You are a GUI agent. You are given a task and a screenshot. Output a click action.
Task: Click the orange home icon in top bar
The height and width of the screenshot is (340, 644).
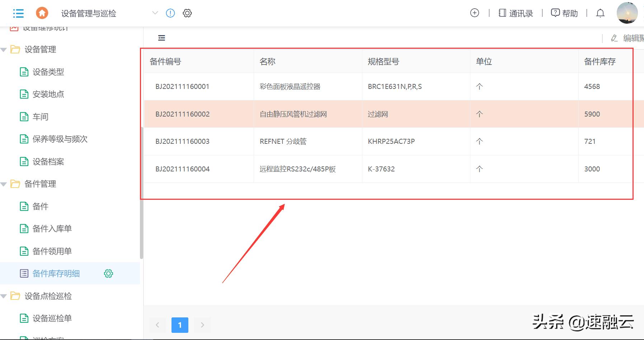point(42,13)
